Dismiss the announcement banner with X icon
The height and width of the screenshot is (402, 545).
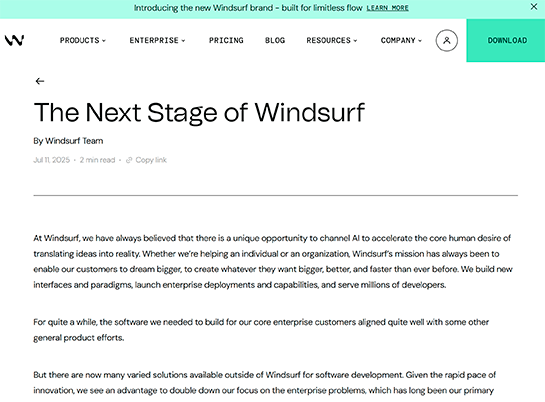tap(534, 7)
